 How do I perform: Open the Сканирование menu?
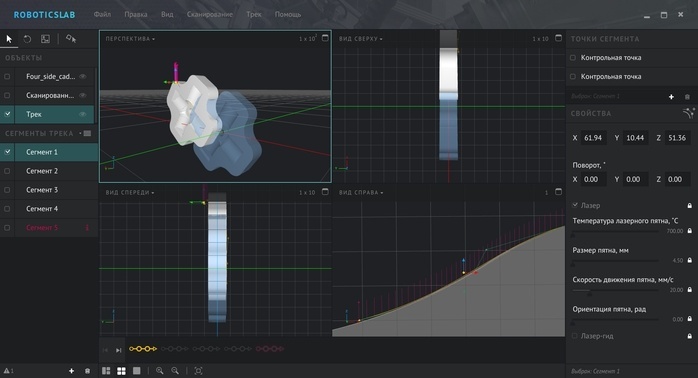coord(210,14)
